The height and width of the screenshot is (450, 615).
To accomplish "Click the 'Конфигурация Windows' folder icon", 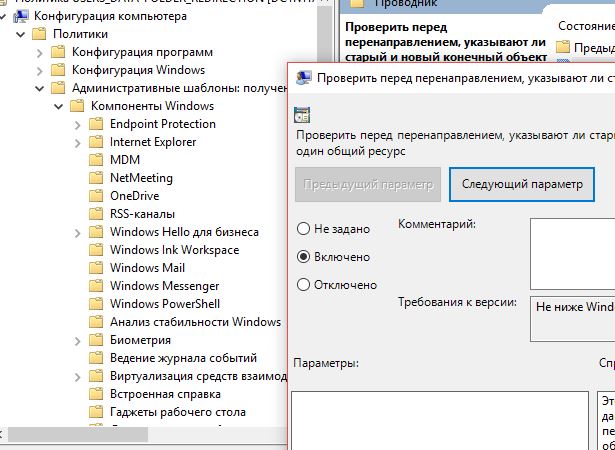I will 58,70.
